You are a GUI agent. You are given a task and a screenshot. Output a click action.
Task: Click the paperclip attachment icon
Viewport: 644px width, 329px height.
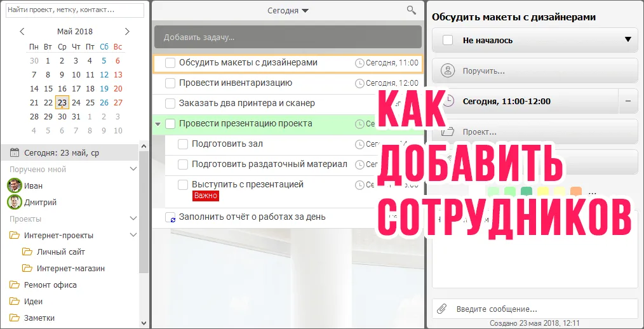point(442,309)
